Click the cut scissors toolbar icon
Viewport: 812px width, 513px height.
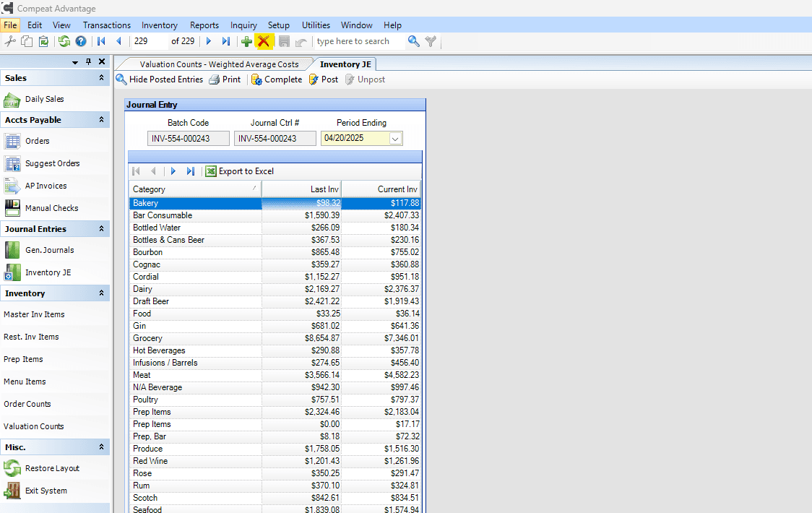[10, 41]
